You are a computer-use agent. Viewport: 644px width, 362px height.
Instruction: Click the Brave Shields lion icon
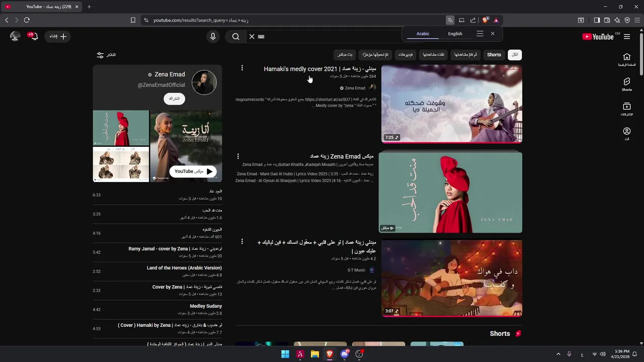click(x=485, y=20)
